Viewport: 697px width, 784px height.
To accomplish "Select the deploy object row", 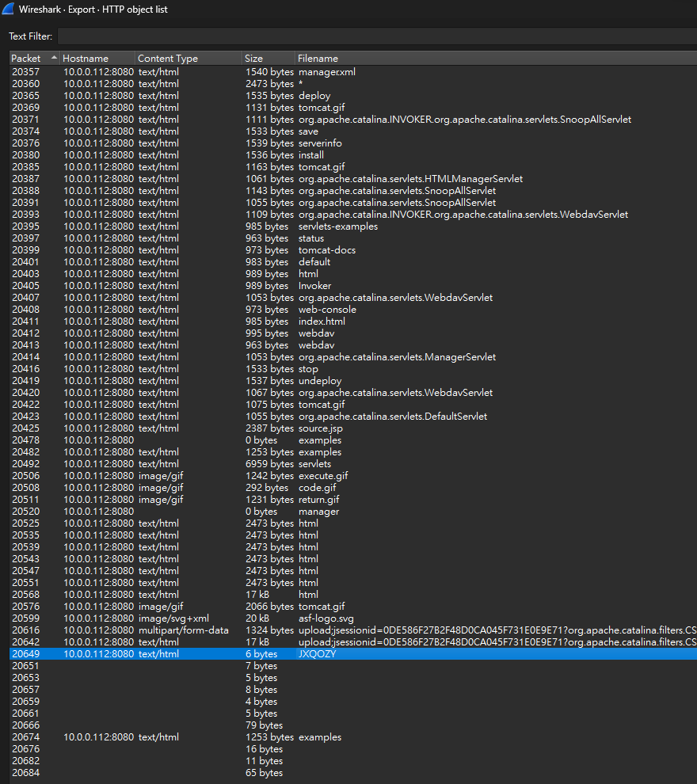I will click(353, 96).
